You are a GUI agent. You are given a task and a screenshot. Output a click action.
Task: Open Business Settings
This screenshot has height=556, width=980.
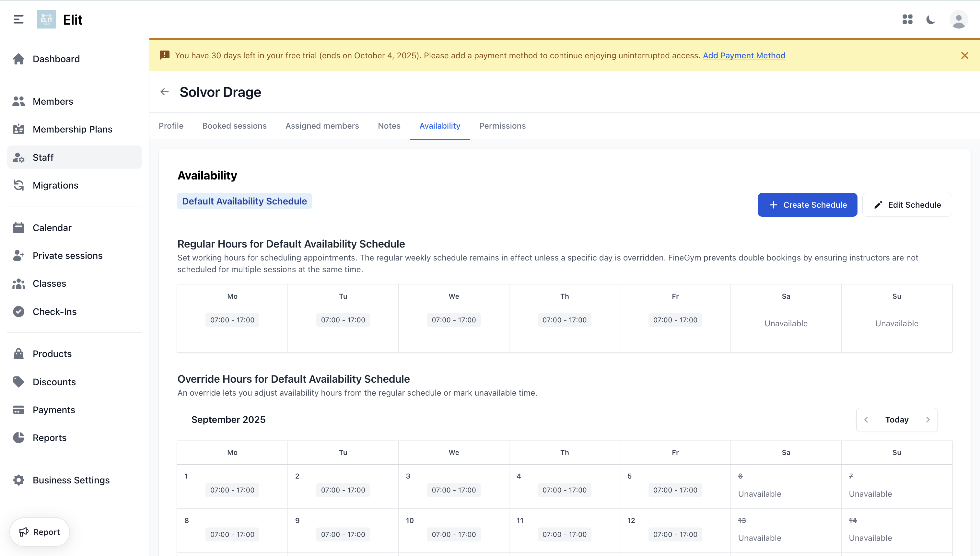click(x=75, y=480)
